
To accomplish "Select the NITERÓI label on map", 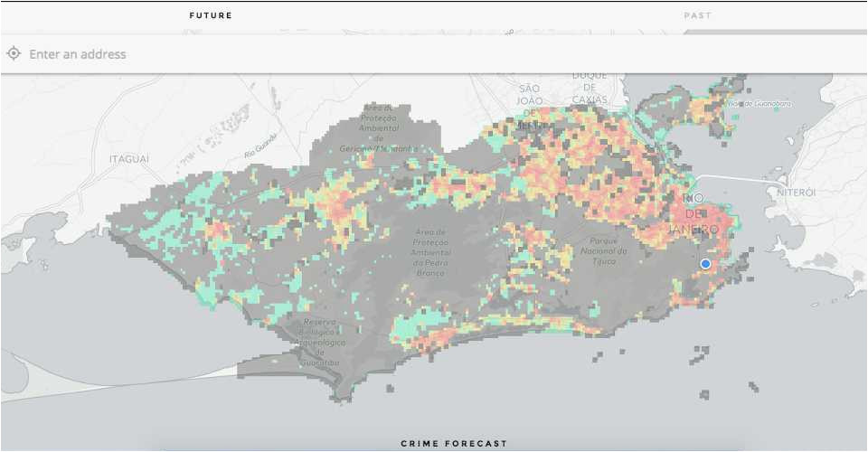I will 797,193.
